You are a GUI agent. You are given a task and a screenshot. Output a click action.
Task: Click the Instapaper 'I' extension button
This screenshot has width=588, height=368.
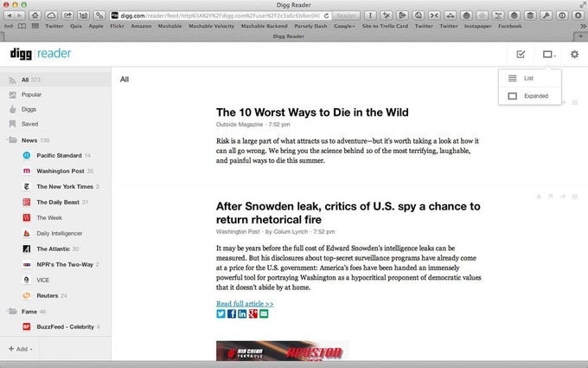370,16
